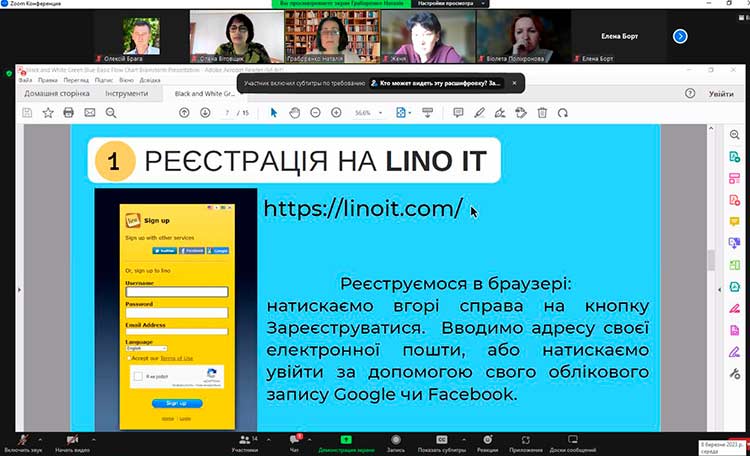Open Compress PDF tool in right pane
Viewport: 750px width, 456px height.
(735, 286)
